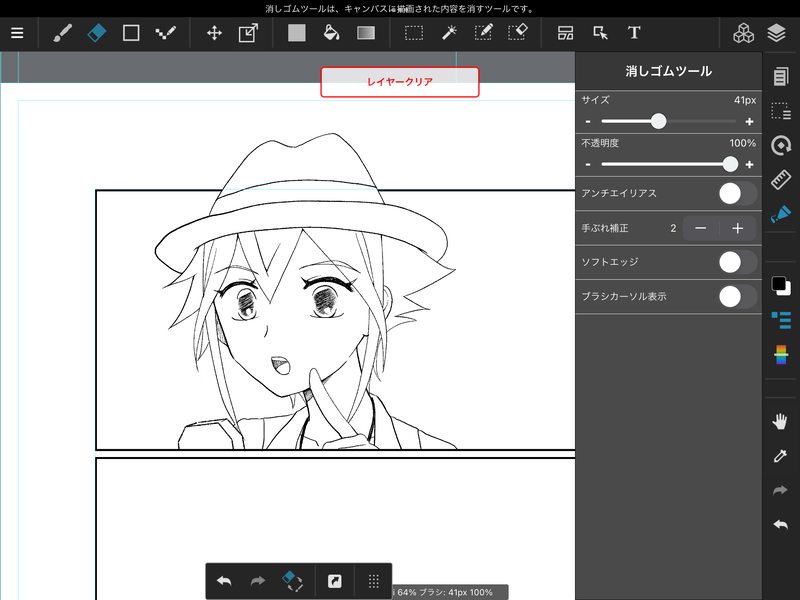Open the Ruler snap settings
800x600 pixels.
[x=781, y=180]
